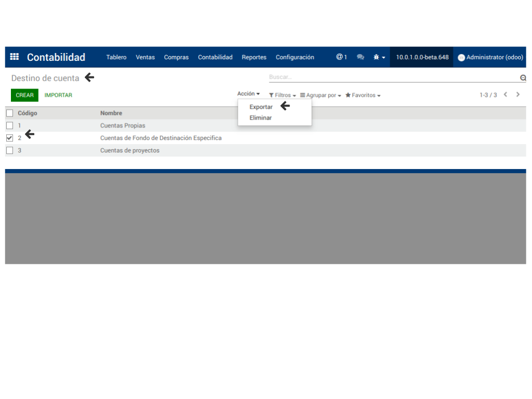Click into the Buscar search field

[393, 77]
